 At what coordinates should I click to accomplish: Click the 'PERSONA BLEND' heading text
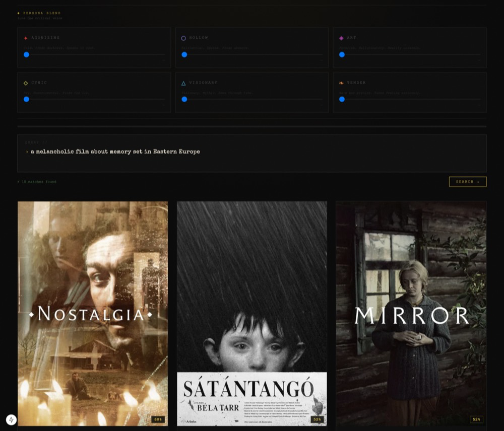coord(42,13)
